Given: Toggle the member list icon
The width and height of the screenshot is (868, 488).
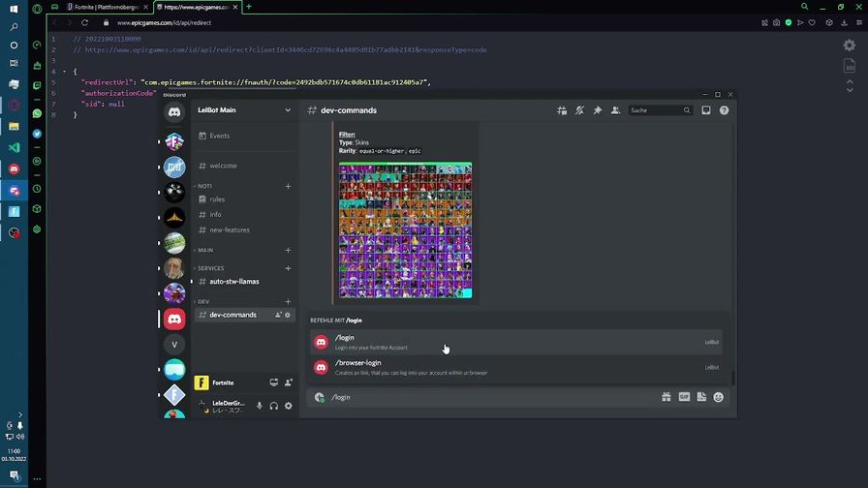Looking at the screenshot, I should pyautogui.click(x=615, y=110).
